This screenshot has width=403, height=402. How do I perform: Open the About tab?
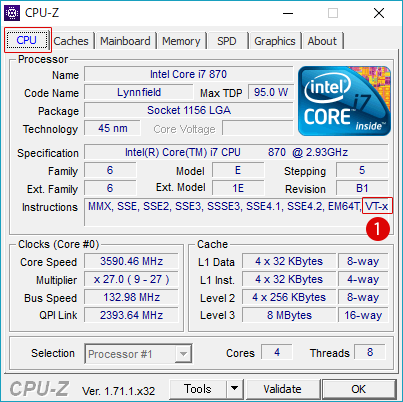322,41
